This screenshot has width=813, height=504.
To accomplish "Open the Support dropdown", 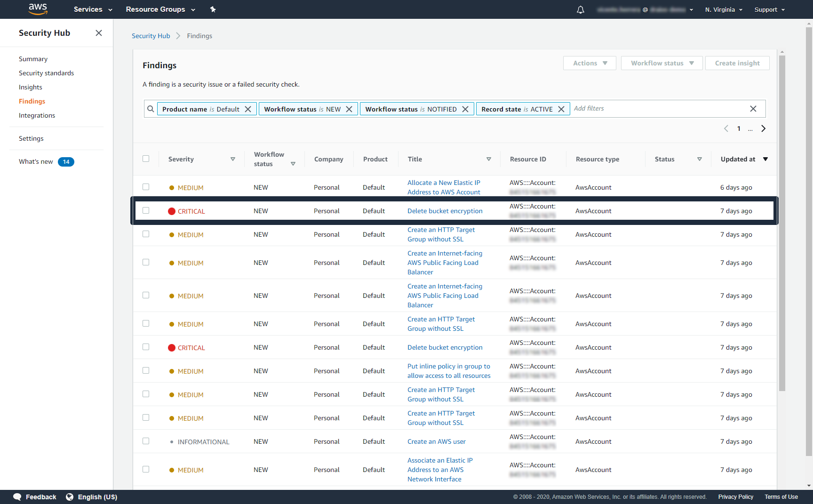I will pos(770,9).
